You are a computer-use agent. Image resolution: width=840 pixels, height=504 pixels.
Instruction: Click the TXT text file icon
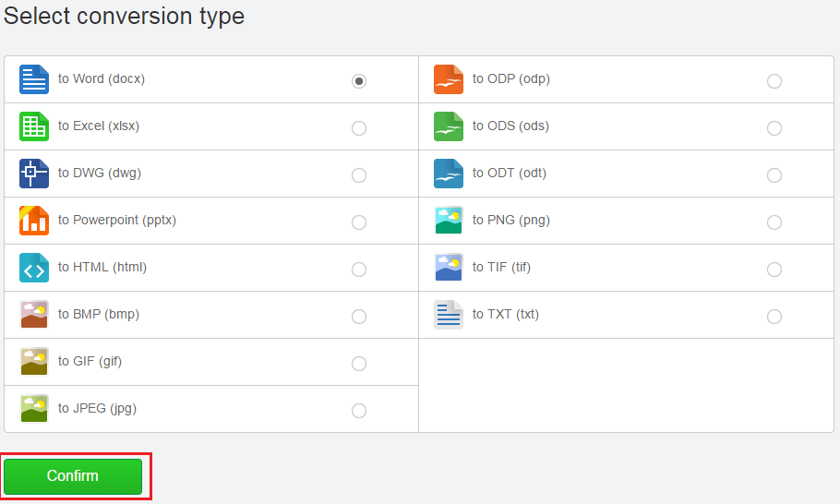tap(449, 315)
